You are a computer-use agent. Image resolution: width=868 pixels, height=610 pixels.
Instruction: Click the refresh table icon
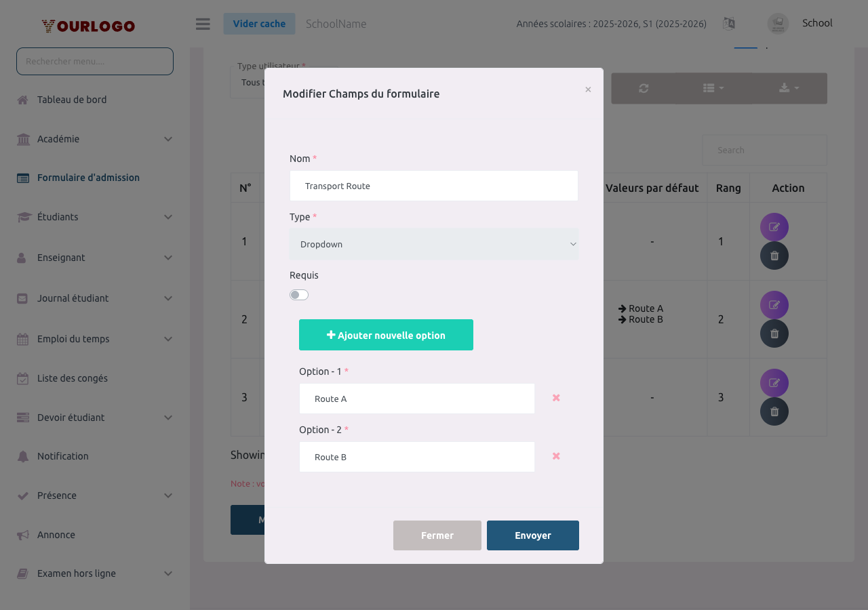[x=643, y=88]
